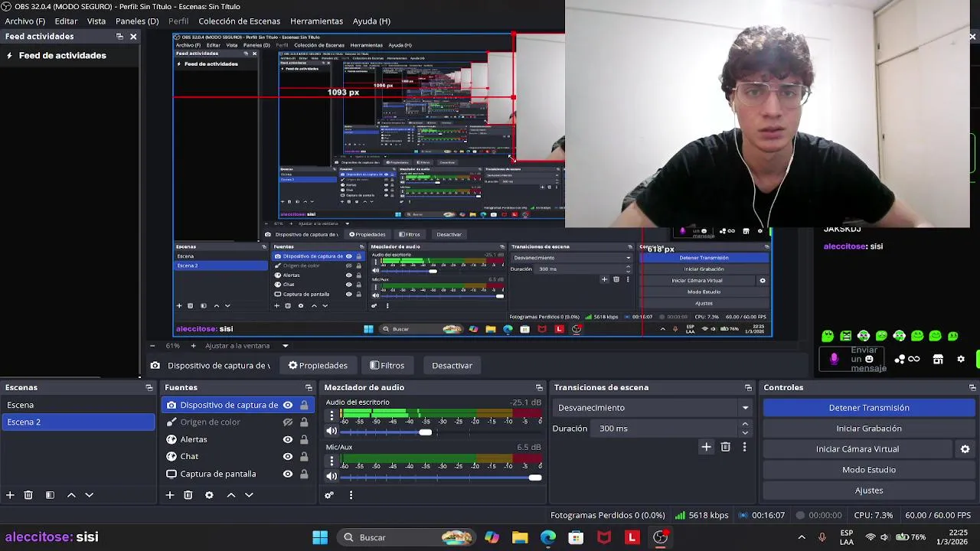The image size is (980, 551).
Task: Zoom out preview minus icon
Action: click(x=152, y=346)
